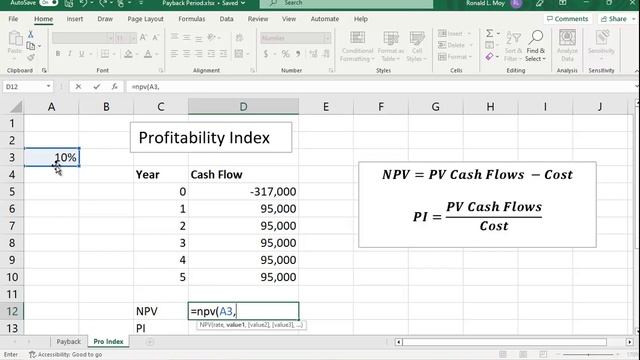
Task: Toggle Bold formatting
Action: [58, 53]
